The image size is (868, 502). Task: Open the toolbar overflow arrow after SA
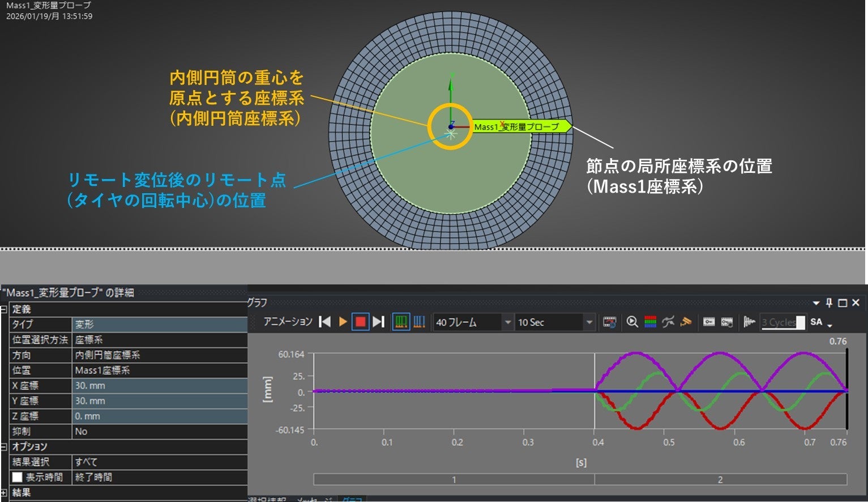[x=830, y=325]
